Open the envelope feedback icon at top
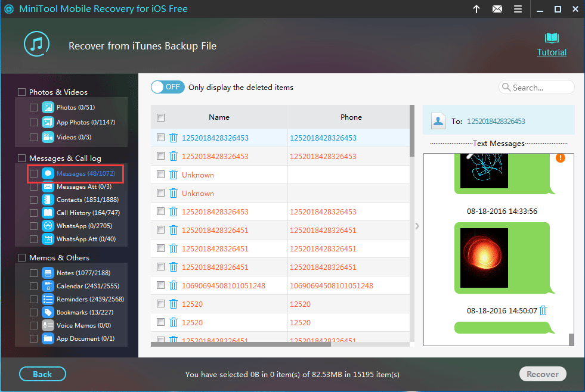585x392 pixels. tap(497, 9)
